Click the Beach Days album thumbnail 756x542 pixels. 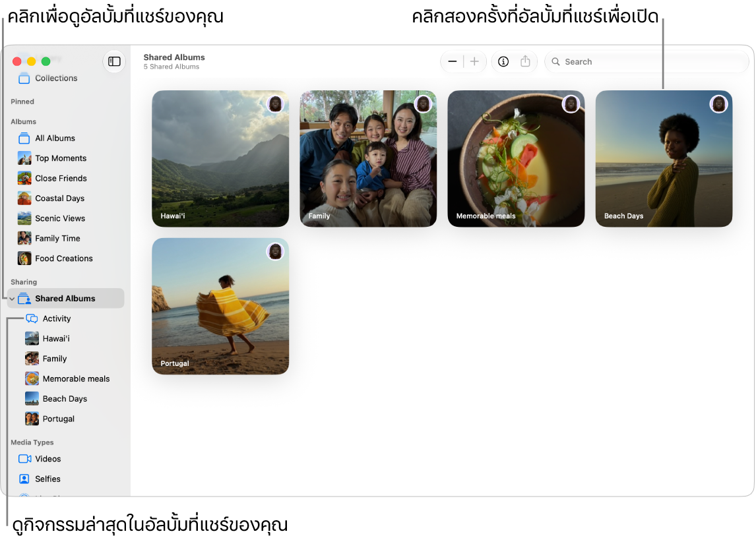coord(664,158)
